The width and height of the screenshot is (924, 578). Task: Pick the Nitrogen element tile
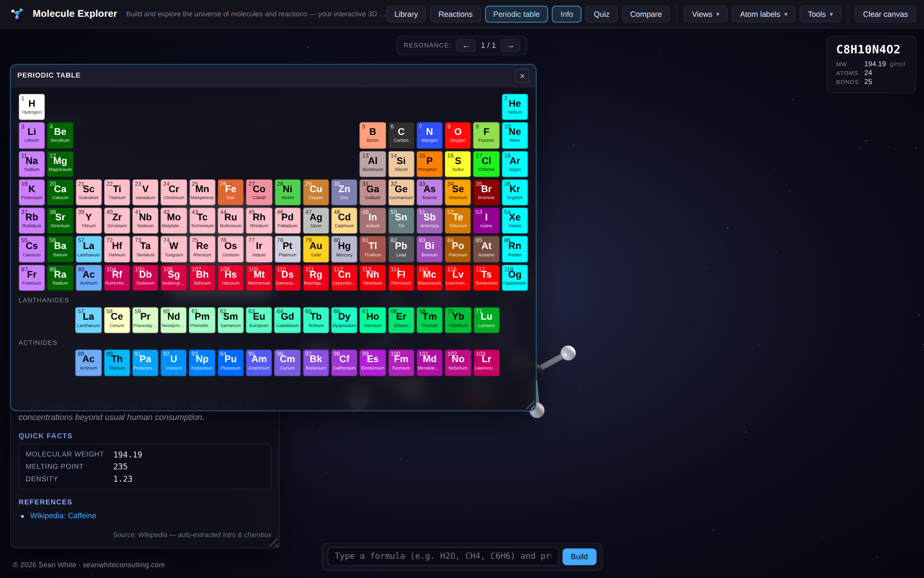click(x=429, y=135)
